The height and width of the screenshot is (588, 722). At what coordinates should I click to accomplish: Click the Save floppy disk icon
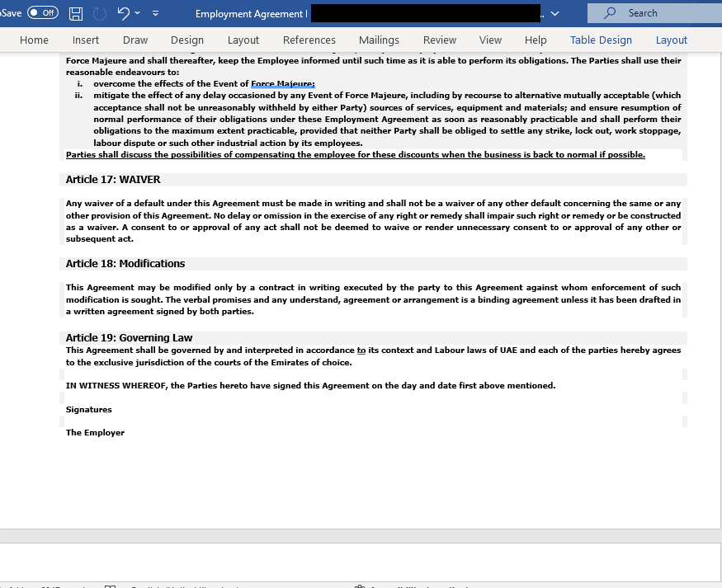(76, 13)
